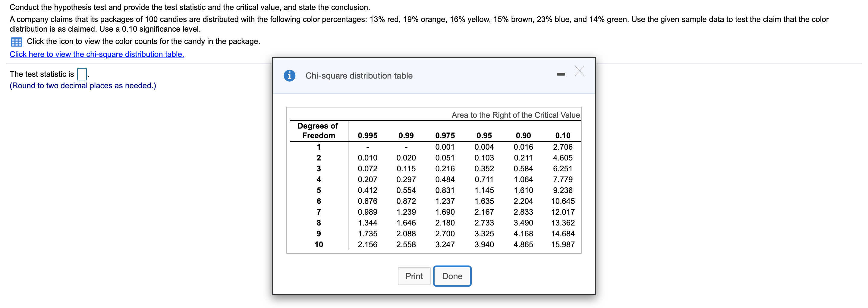
Task: Click the test statistic answer box
Action: (82, 74)
